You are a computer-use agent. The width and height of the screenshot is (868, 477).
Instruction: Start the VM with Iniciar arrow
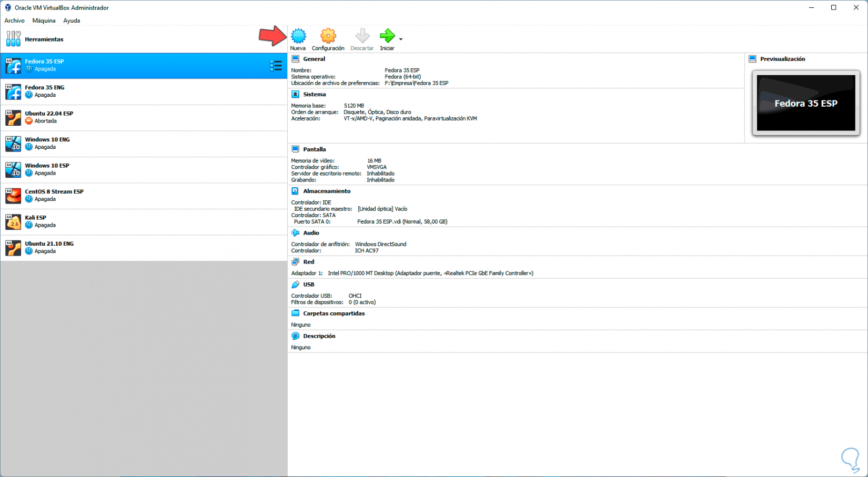pos(387,36)
